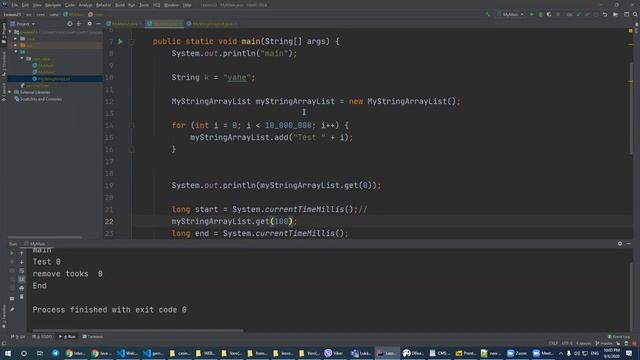
Task: Open Task View on the taskbar
Action: pyautogui.click(x=40, y=353)
